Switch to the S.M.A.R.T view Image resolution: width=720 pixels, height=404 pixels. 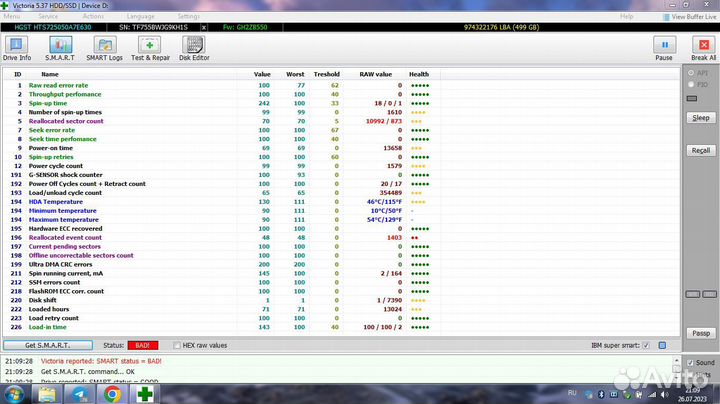click(59, 49)
